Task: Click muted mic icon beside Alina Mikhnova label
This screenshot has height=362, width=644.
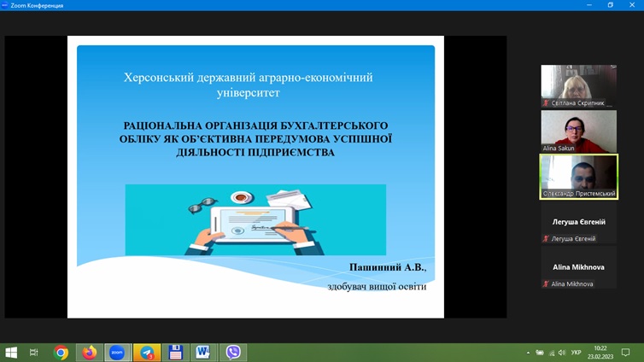Action: pos(546,283)
